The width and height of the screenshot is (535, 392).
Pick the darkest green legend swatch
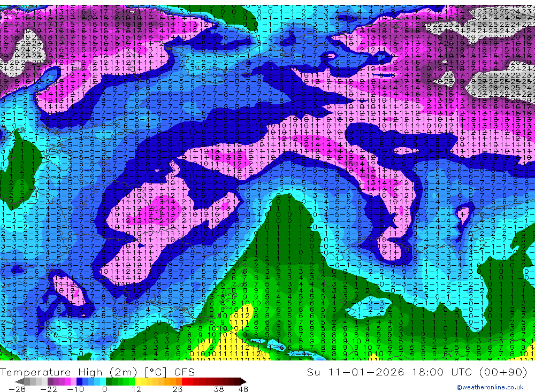pyautogui.click(x=109, y=381)
